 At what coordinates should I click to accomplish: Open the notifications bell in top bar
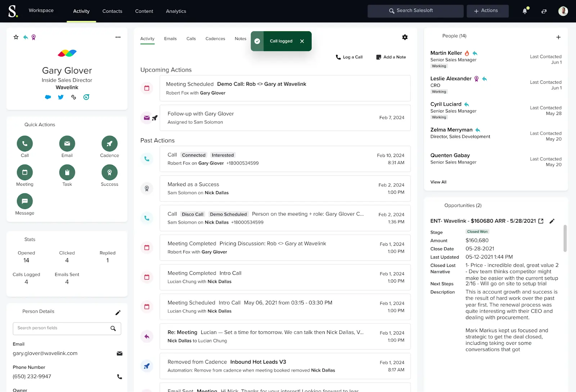[x=525, y=11]
